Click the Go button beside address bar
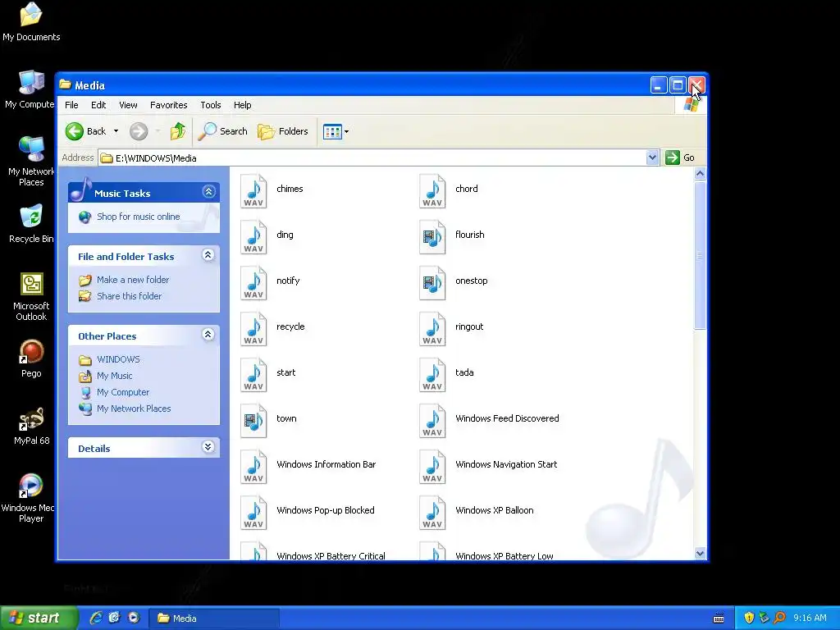 (x=680, y=157)
